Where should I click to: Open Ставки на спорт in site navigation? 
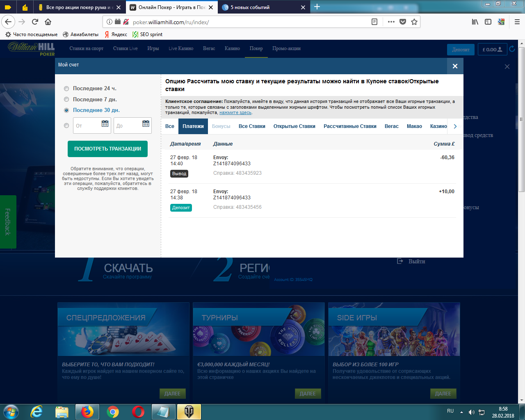click(x=87, y=48)
